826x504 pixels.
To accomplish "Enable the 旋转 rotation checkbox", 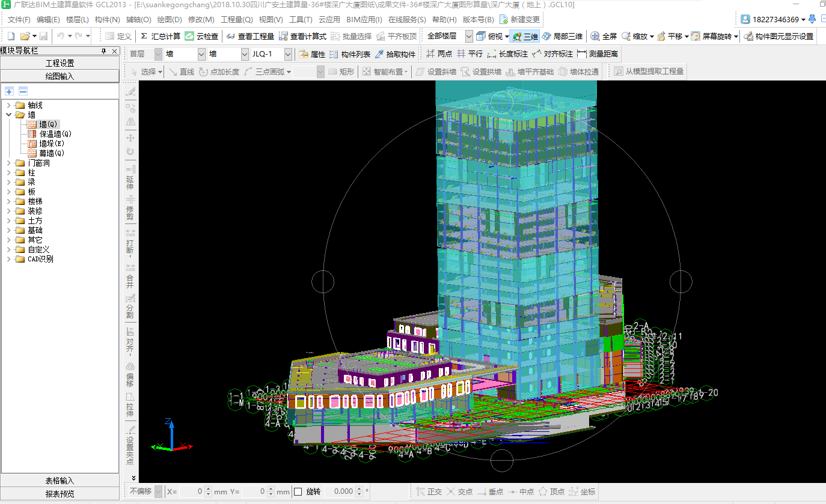I will pos(298,491).
